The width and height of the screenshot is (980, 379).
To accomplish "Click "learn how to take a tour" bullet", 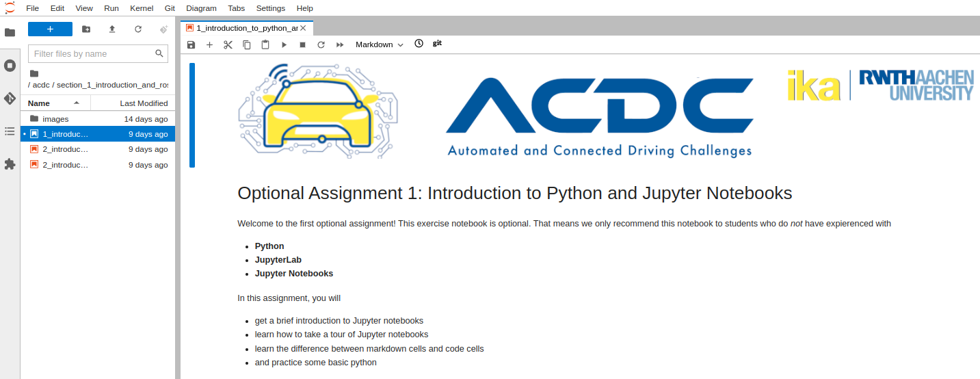I will pyautogui.click(x=341, y=335).
